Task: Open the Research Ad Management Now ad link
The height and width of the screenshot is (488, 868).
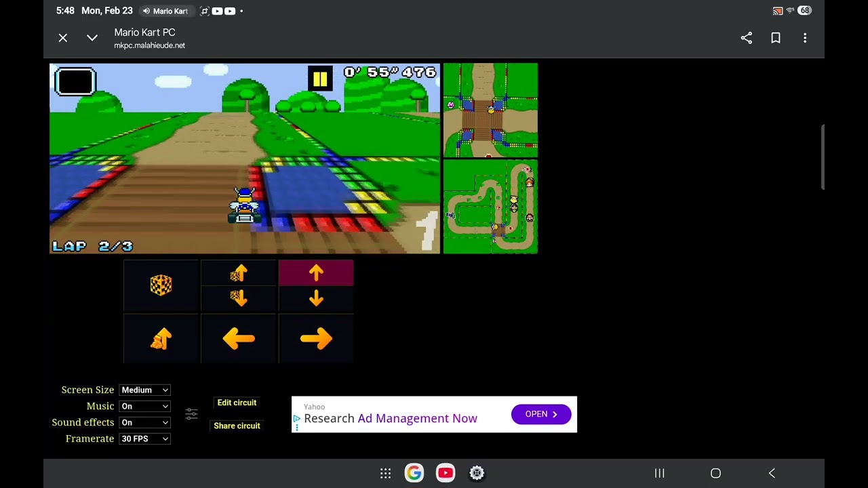Action: point(391,418)
